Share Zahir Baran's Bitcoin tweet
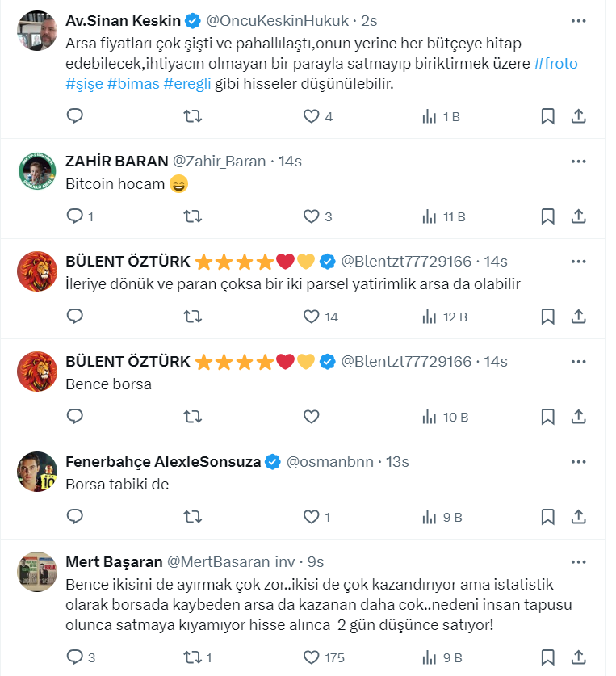616x676 pixels. [578, 216]
